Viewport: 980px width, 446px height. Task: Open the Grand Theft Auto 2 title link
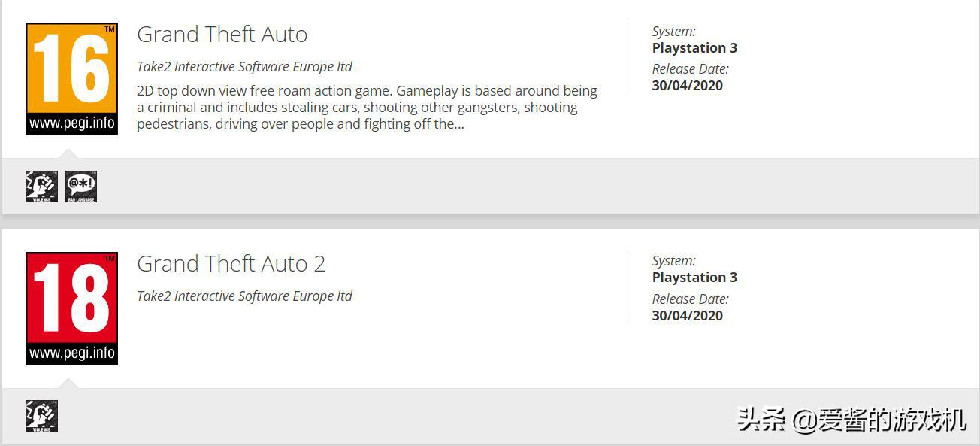point(231,264)
